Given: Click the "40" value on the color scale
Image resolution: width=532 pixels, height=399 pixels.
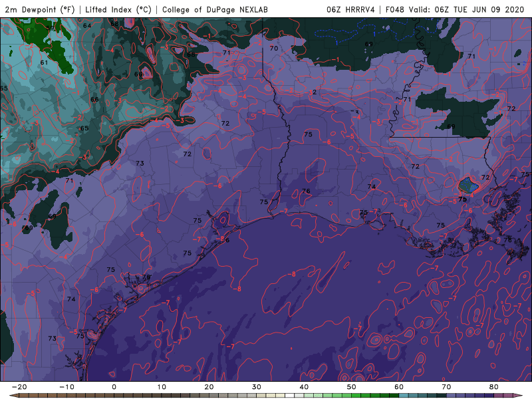Looking at the screenshot, I should pyautogui.click(x=304, y=387).
